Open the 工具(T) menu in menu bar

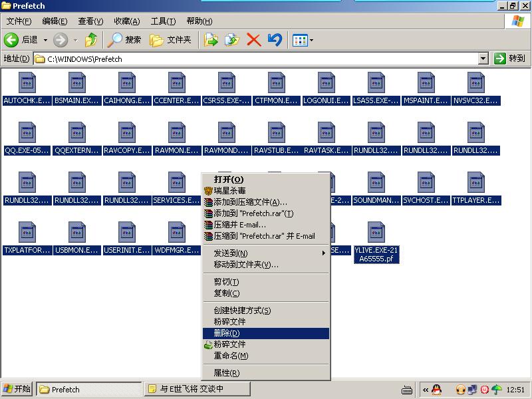[163, 21]
